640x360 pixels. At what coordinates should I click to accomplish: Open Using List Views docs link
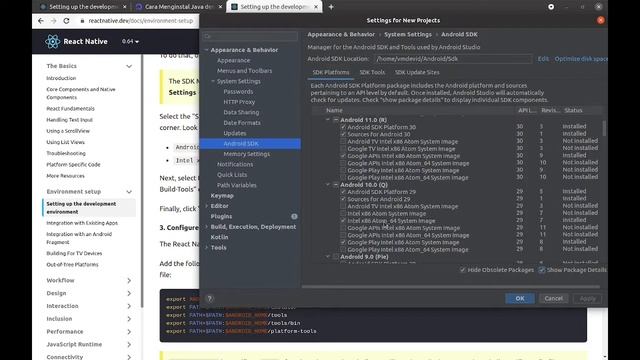click(x=66, y=142)
